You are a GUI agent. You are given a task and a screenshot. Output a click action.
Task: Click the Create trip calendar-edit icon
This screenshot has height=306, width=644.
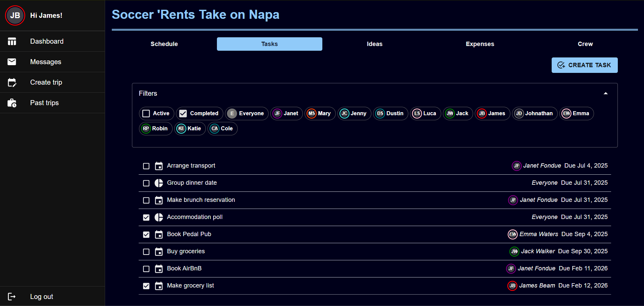[x=12, y=82]
